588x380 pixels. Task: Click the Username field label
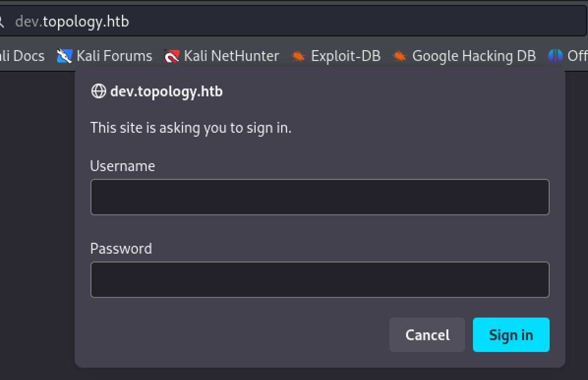click(x=122, y=166)
